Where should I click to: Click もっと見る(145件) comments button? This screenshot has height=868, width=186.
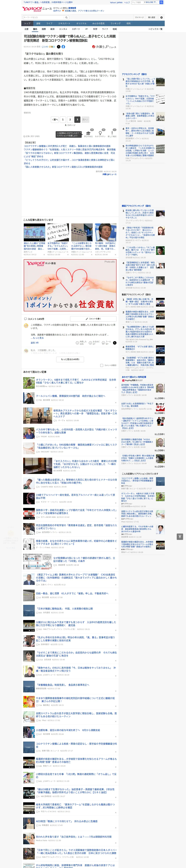pyautogui.click(x=70, y=359)
